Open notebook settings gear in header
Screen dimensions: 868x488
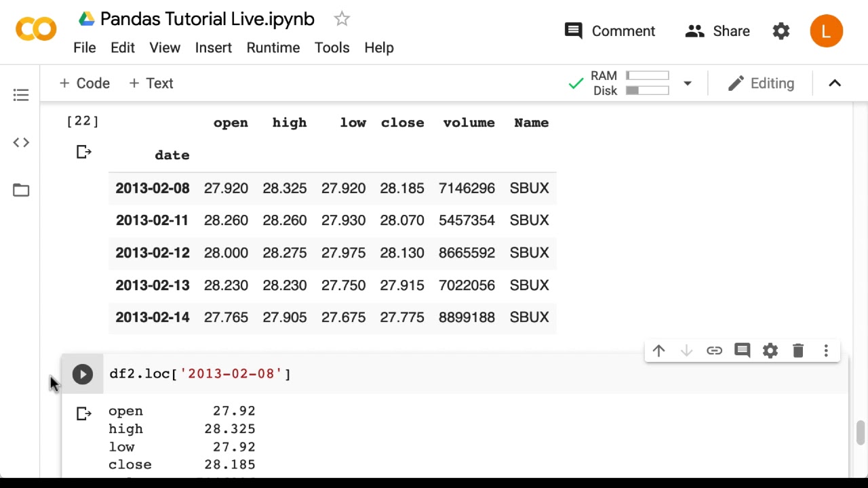point(781,31)
